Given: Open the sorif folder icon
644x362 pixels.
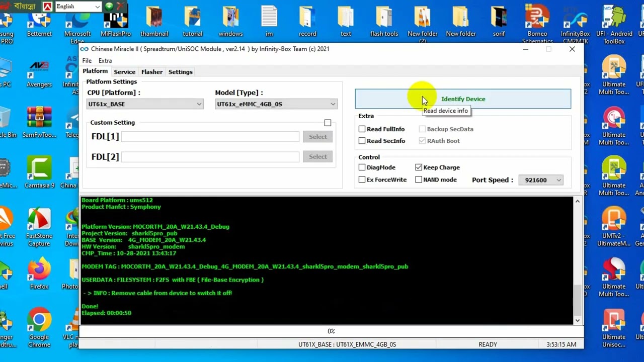Looking at the screenshot, I should pyautogui.click(x=499, y=21).
